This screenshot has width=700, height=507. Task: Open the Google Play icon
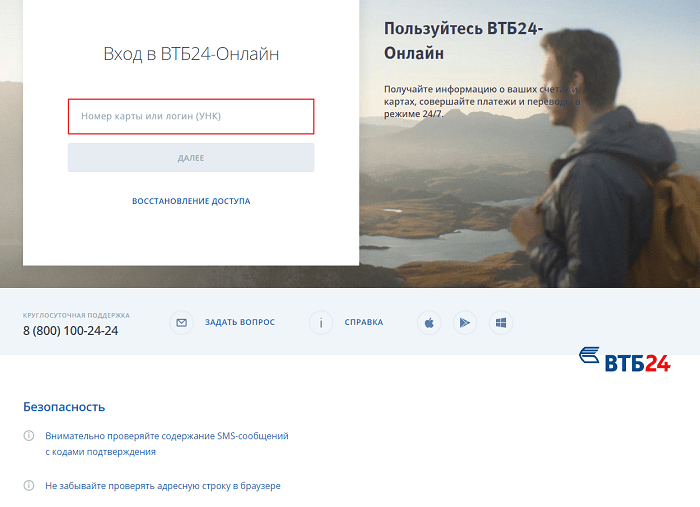465,322
